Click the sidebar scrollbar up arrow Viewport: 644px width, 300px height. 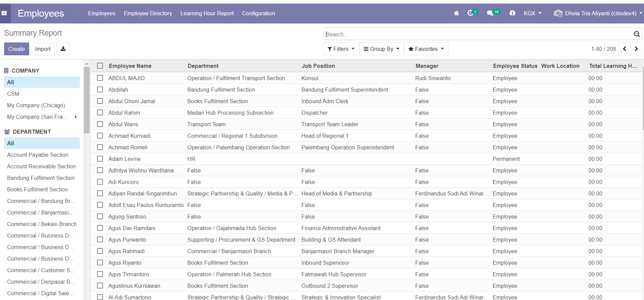coord(87,63)
